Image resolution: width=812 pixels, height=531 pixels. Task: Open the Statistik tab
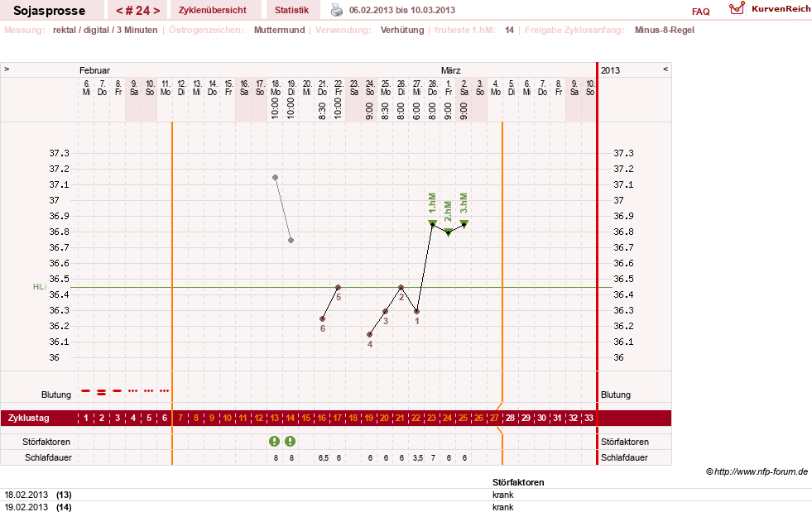[x=291, y=11]
